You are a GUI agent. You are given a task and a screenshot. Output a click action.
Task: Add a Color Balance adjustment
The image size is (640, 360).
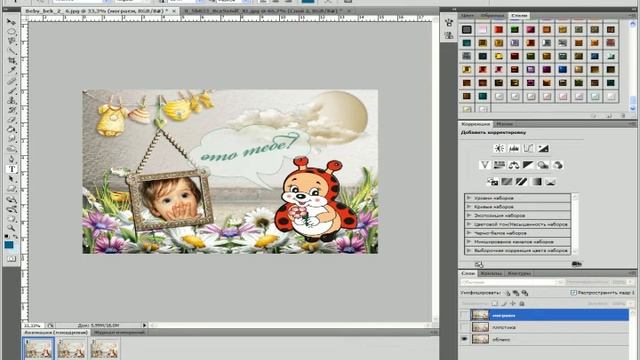tap(514, 165)
